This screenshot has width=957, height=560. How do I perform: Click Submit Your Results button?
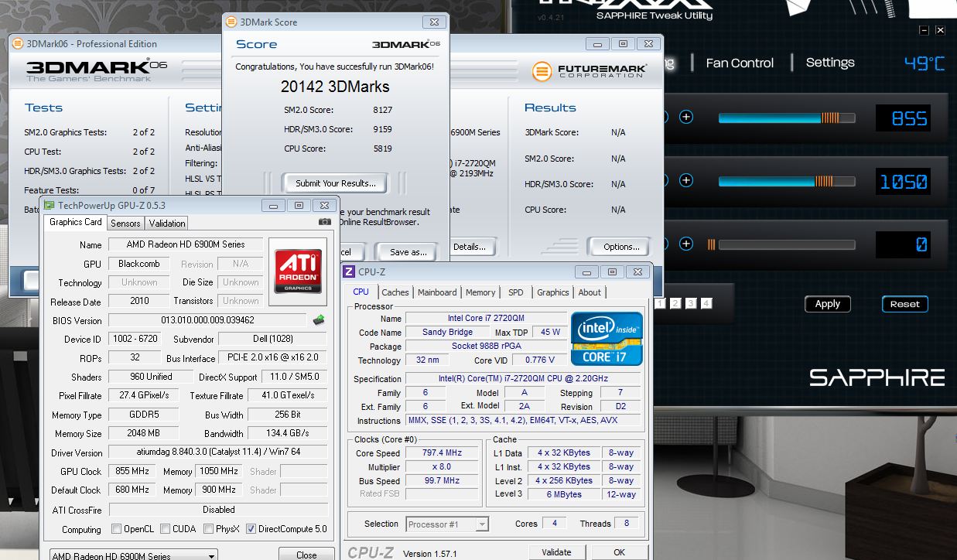coord(336,183)
